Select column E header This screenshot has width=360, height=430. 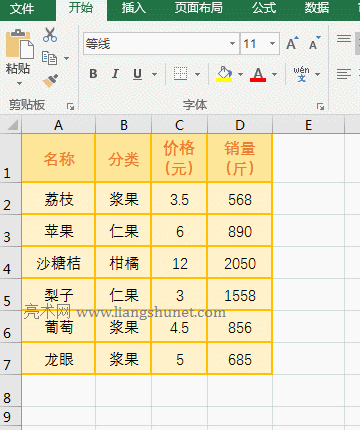tap(309, 125)
